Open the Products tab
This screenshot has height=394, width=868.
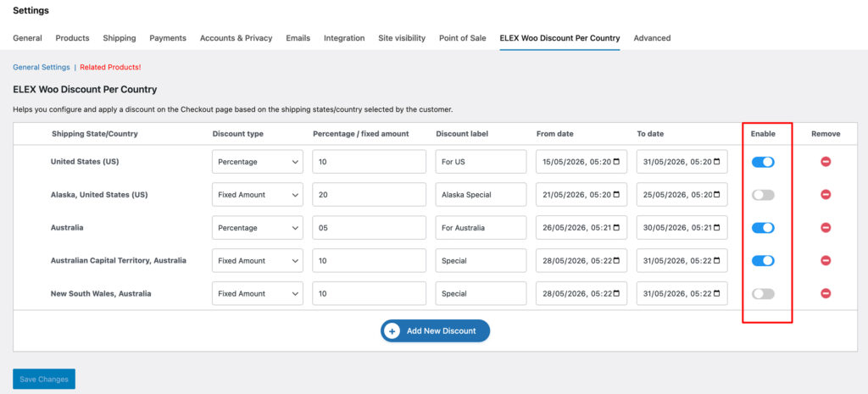(72, 38)
